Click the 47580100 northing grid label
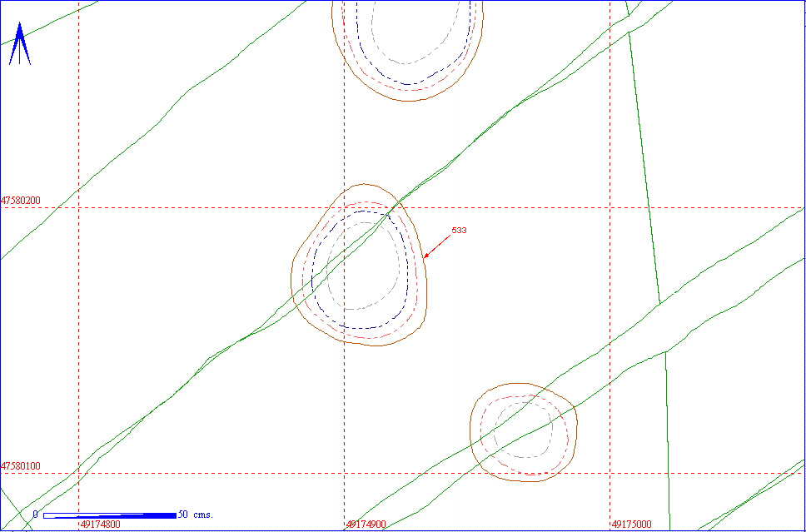The height and width of the screenshot is (532, 806). (x=21, y=466)
